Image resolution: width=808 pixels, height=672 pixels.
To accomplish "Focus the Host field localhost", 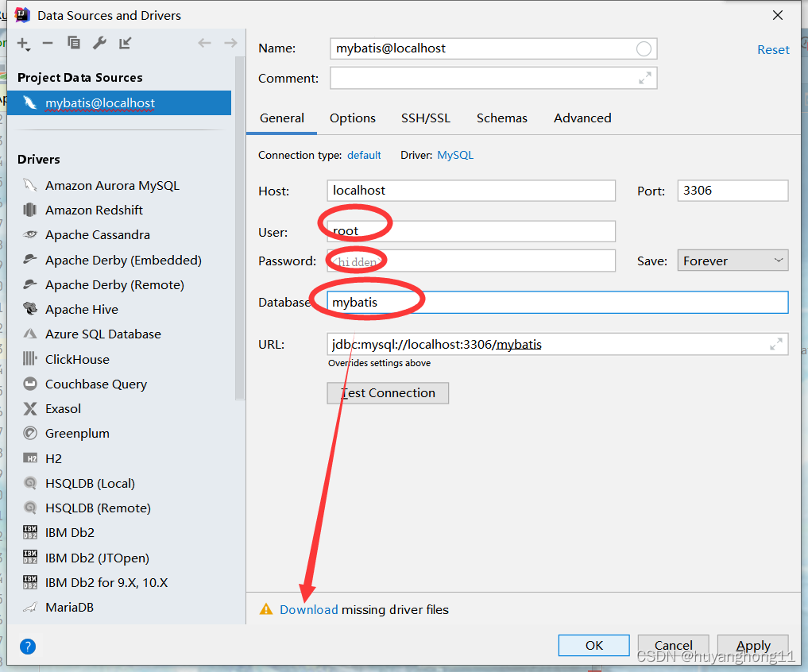I will pyautogui.click(x=471, y=191).
